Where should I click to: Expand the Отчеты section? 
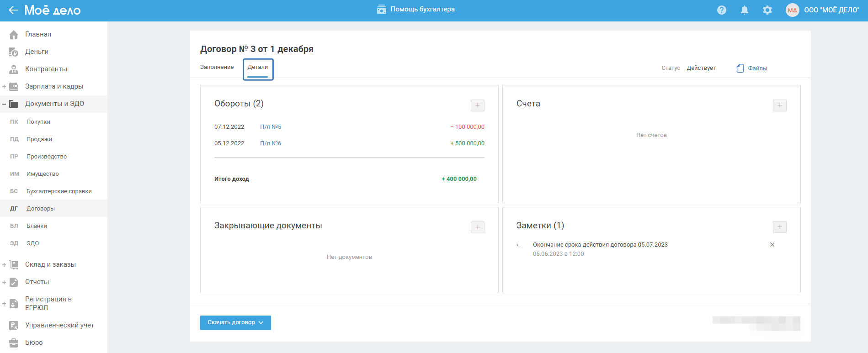4,282
